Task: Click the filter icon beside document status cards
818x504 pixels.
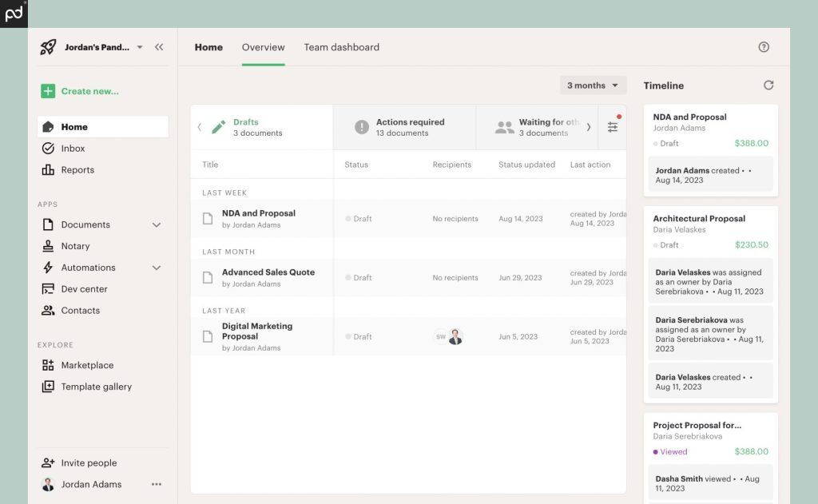Action: 613,126
